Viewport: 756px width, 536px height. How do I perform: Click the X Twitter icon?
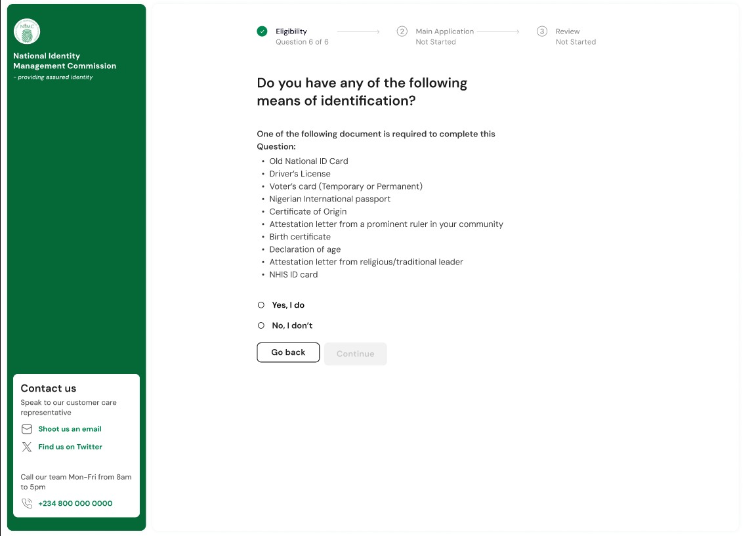(27, 447)
